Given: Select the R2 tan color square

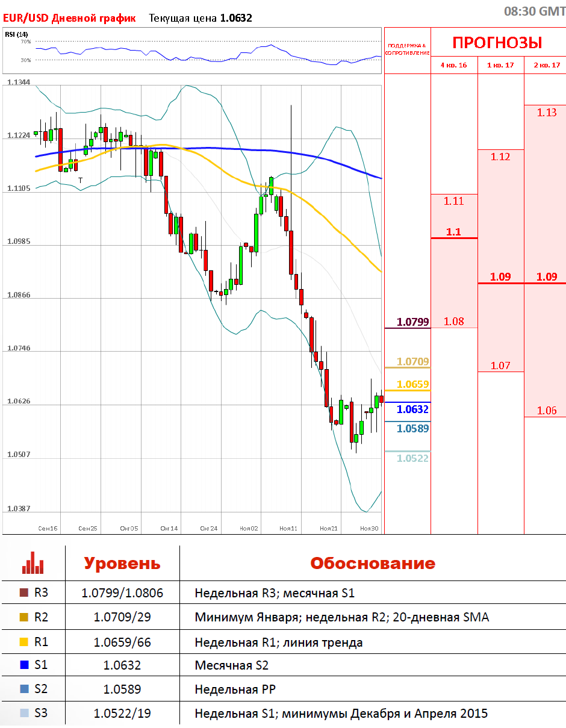Looking at the screenshot, I should point(24,617).
